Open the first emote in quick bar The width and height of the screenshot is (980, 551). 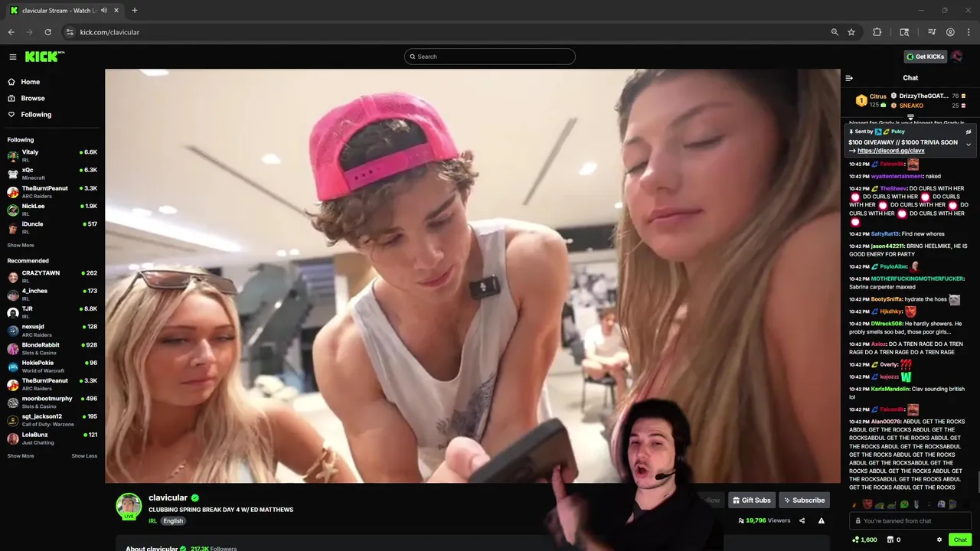coord(855,504)
